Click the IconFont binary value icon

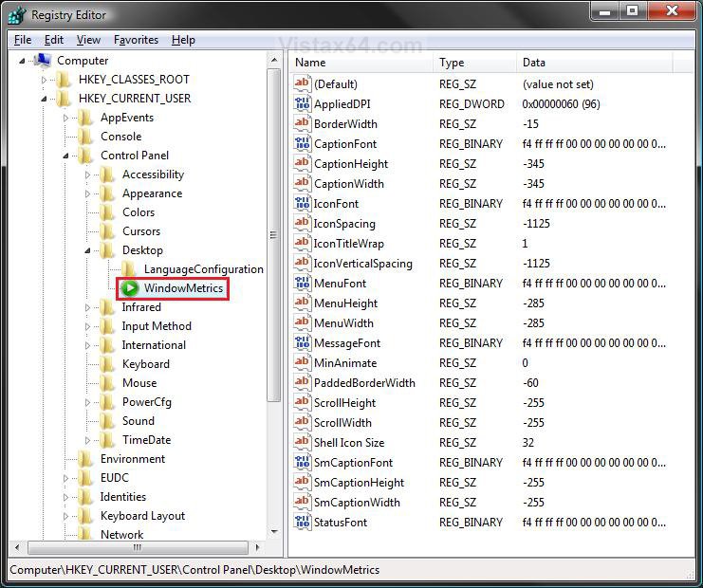point(302,203)
